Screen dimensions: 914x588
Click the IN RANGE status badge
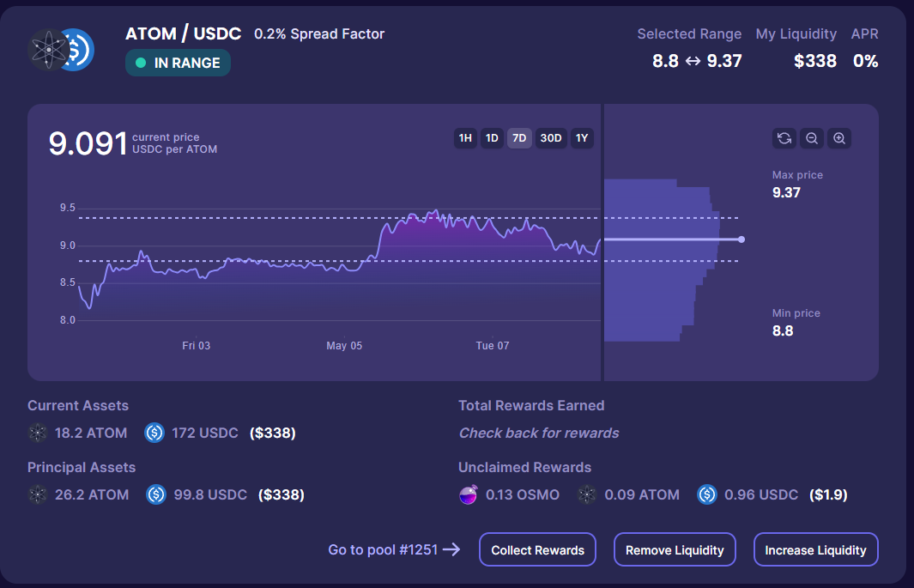pos(178,63)
